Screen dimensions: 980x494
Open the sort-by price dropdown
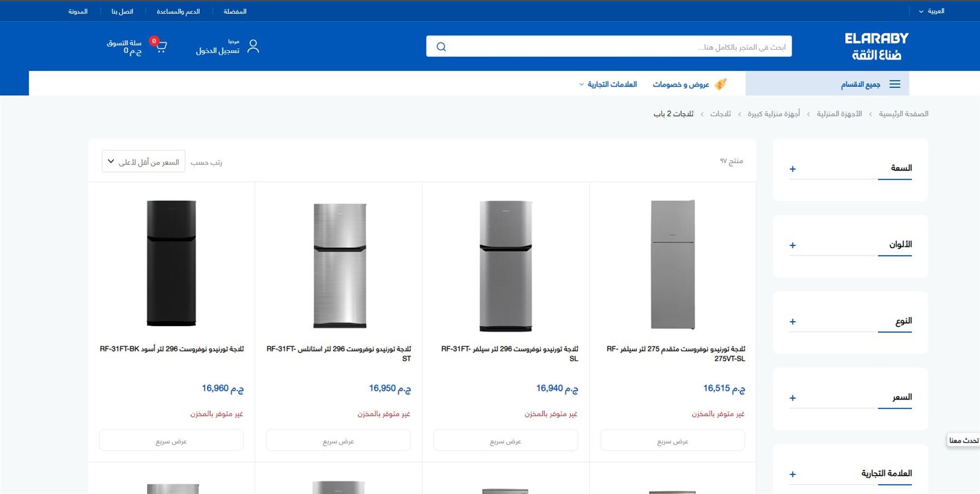(x=143, y=162)
